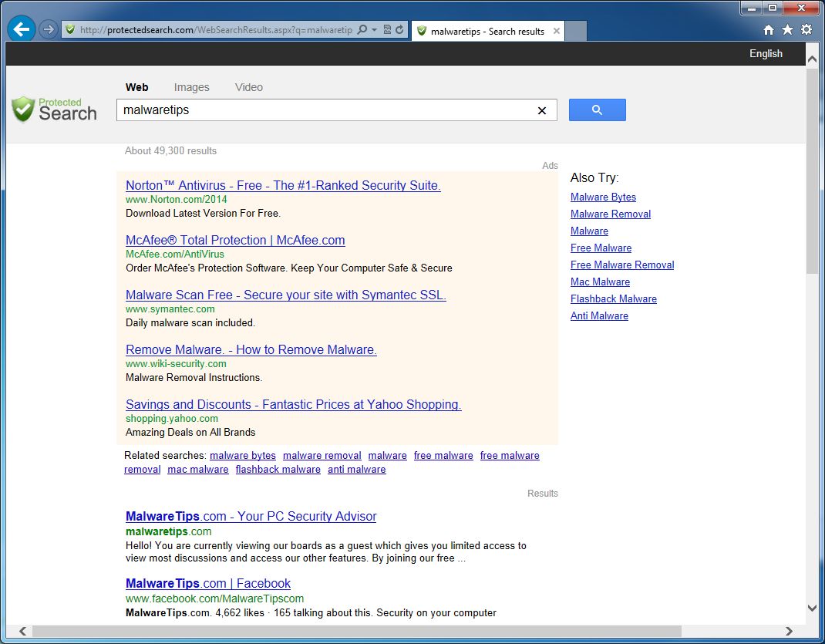Click vertical scrollbar down arrow
Viewport: 825px width, 644px height.
(x=813, y=608)
